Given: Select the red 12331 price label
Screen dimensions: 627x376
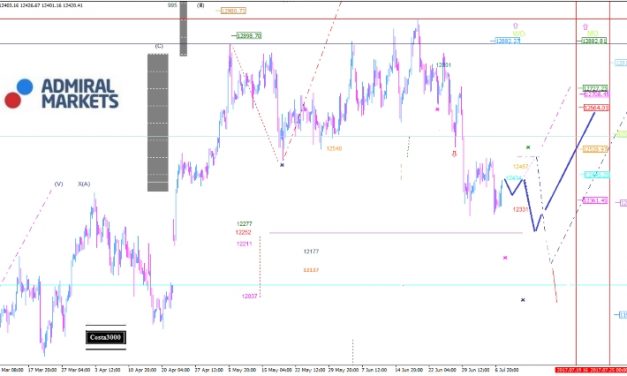Looking at the screenshot, I should coord(521,209).
